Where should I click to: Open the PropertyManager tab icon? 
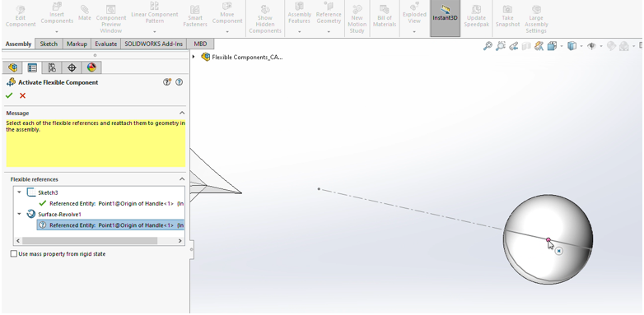pyautogui.click(x=32, y=67)
